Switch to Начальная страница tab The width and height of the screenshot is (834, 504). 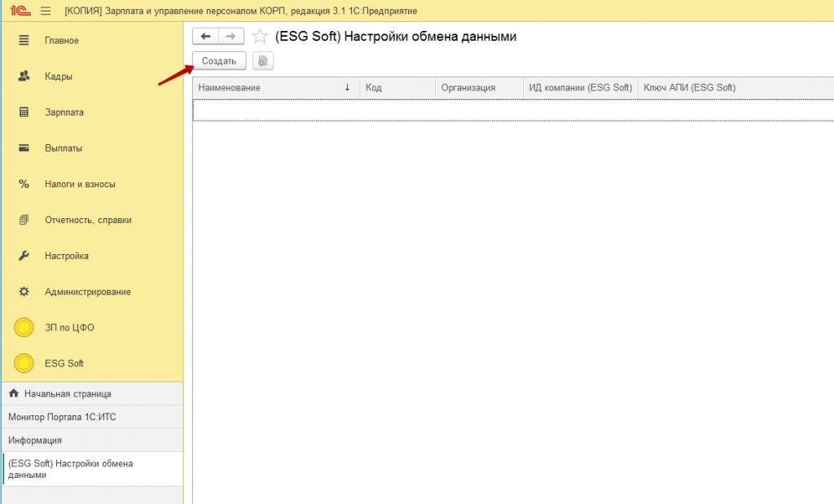tap(93, 393)
